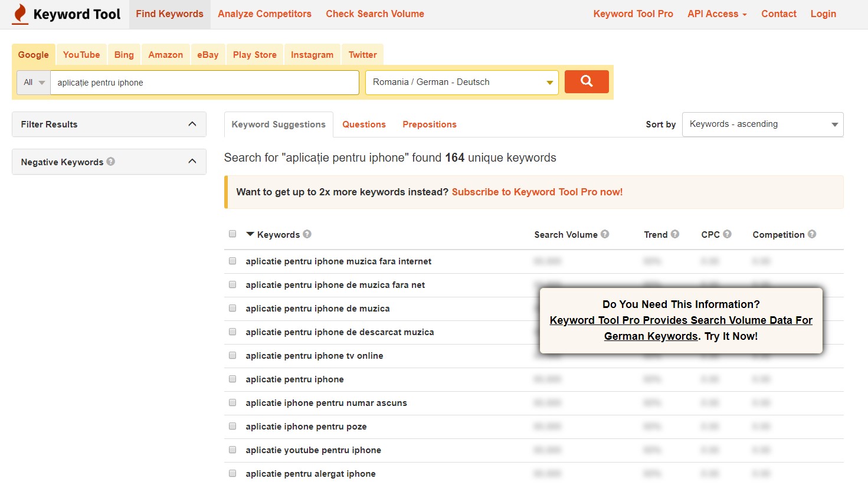This screenshot has width=868, height=485.
Task: Check 'aplicatie iphone pentru numar ascuns' row
Action: pyautogui.click(x=232, y=402)
